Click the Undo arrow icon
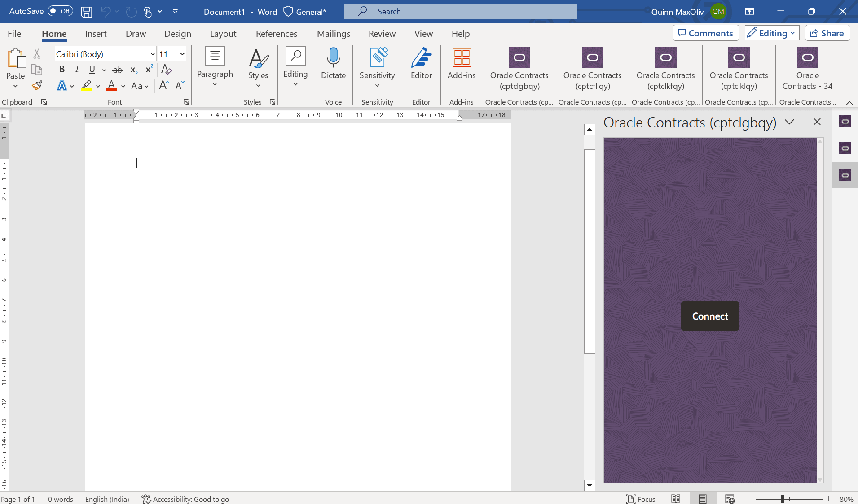 click(106, 12)
